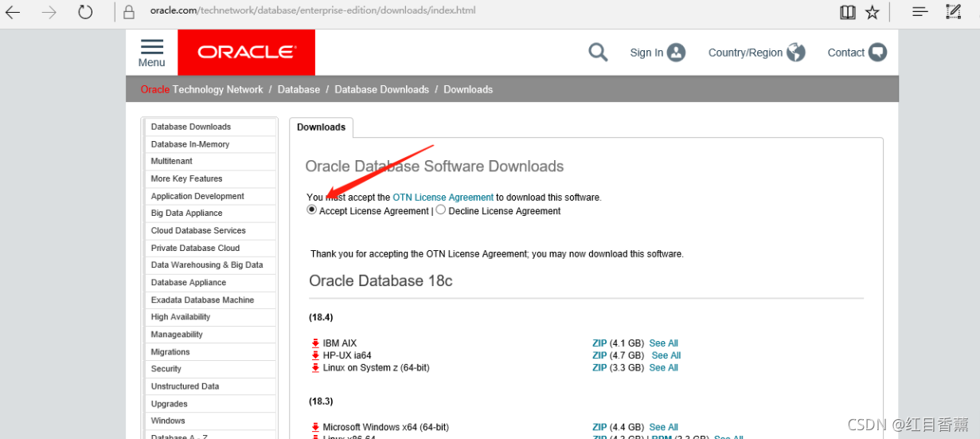Screen dimensions: 980x439
Task: Reload the page with the refresh icon
Action: click(85, 12)
